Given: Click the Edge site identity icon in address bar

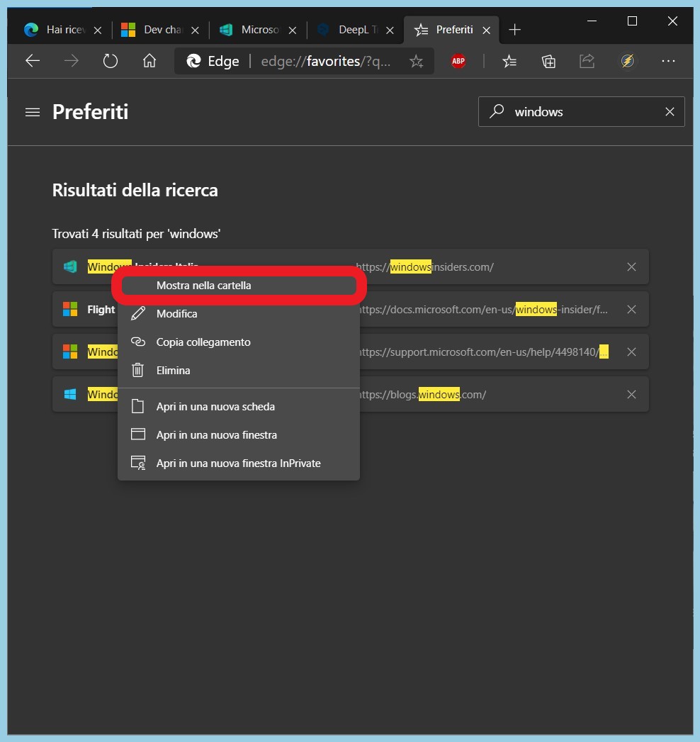Looking at the screenshot, I should click(x=193, y=61).
